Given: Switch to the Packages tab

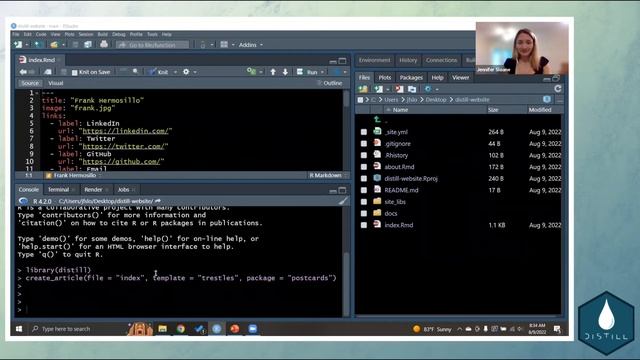Looking at the screenshot, I should [x=411, y=77].
